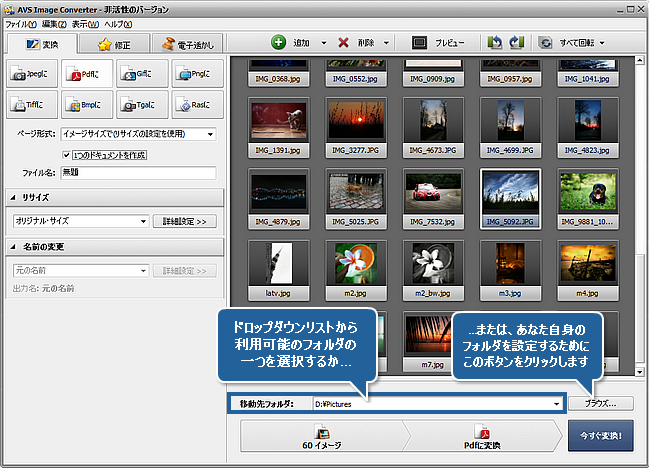This screenshot has height=468, width=649.
Task: Choose the Pdf output format button
Action: click(x=85, y=71)
